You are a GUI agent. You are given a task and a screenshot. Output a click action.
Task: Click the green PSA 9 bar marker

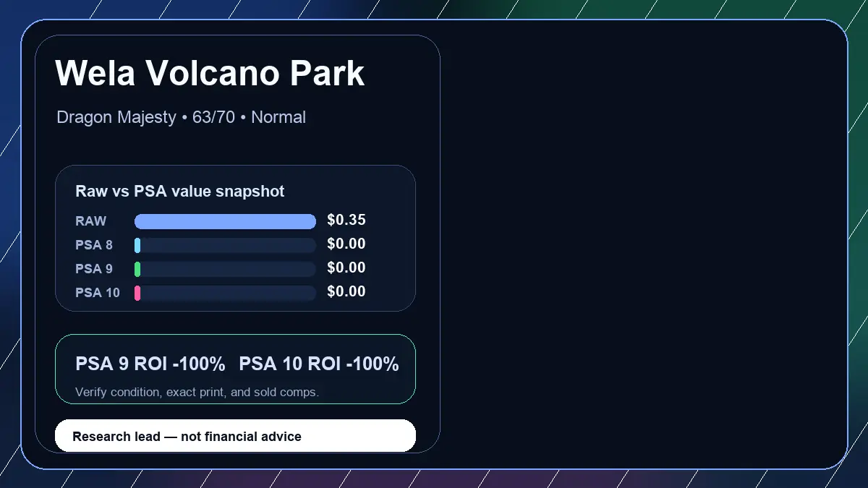pyautogui.click(x=137, y=269)
